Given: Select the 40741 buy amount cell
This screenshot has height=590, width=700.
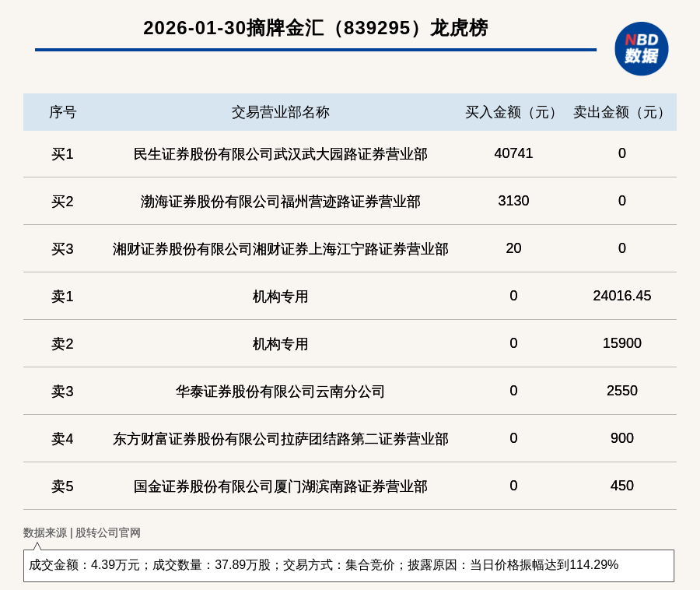Looking at the screenshot, I should click(513, 153).
